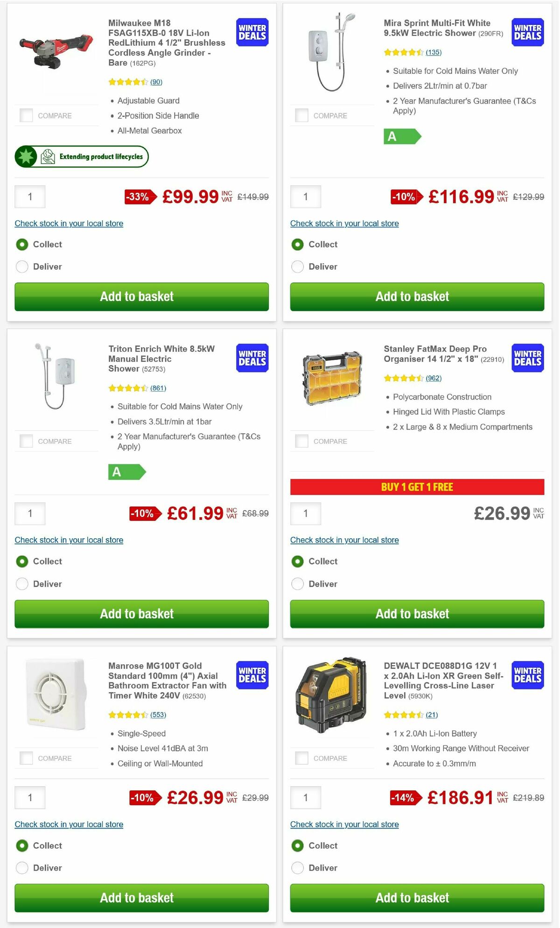Click the quantity field for the Manrose extractor fan
This screenshot has height=928, width=560.
pyautogui.click(x=30, y=797)
